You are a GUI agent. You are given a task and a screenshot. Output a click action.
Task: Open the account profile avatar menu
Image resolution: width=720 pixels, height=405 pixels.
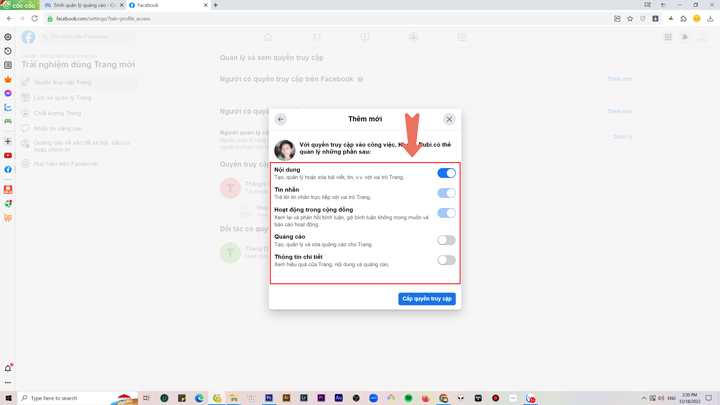click(x=702, y=37)
